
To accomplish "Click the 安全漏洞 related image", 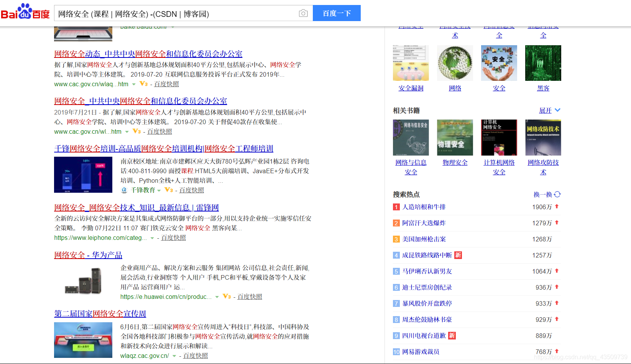I will (411, 63).
